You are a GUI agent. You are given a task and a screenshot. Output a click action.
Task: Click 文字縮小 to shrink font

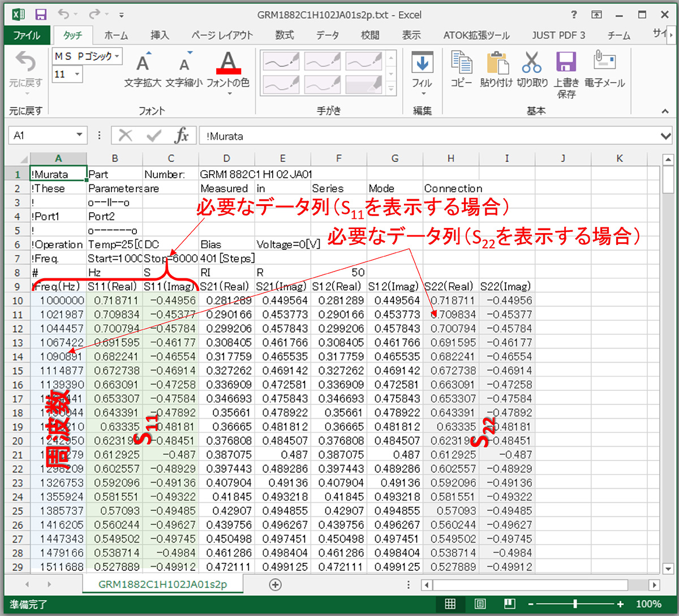184,69
